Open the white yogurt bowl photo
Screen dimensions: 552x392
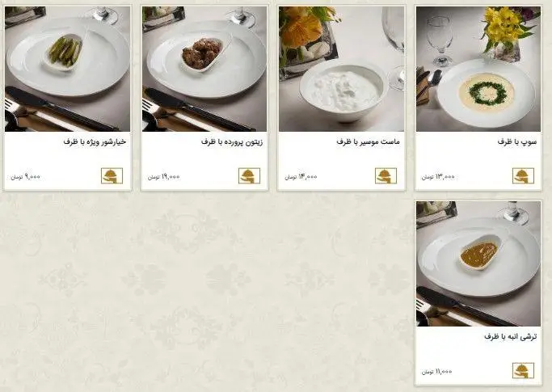342,69
